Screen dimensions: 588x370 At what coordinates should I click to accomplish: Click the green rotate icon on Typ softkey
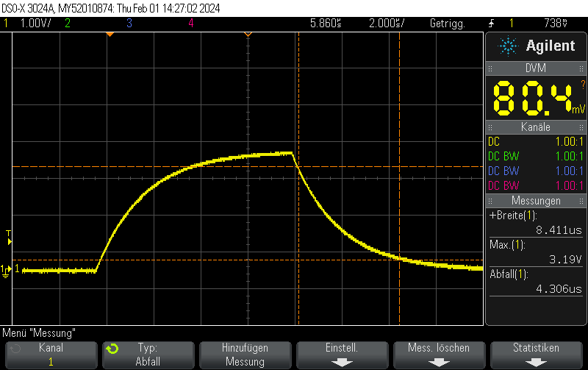click(x=112, y=349)
